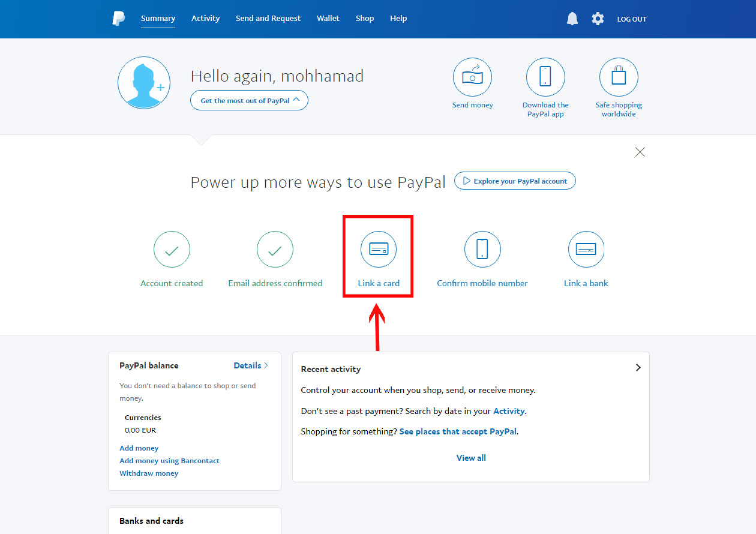
Task: Click the Explore your PayPal account button
Action: tap(514, 181)
